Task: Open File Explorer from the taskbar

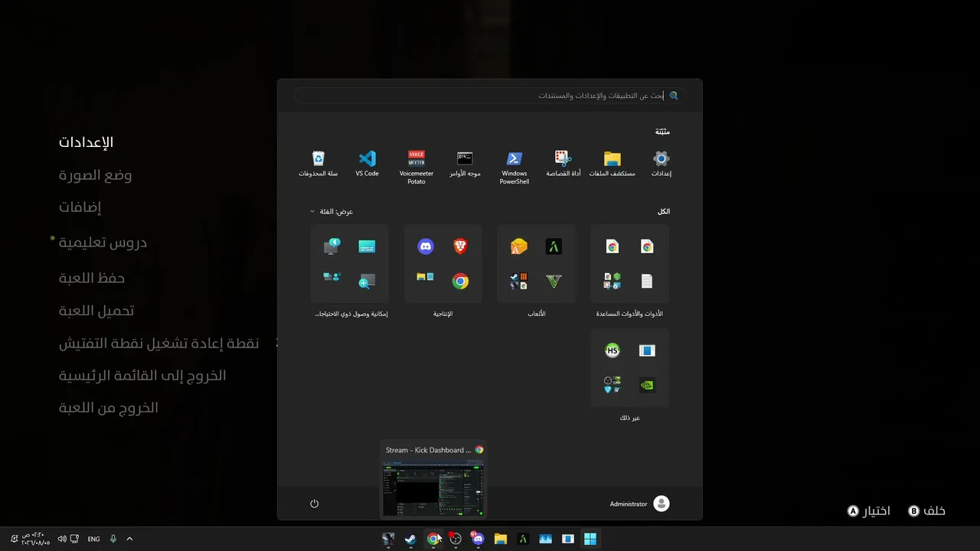Action: click(501, 539)
